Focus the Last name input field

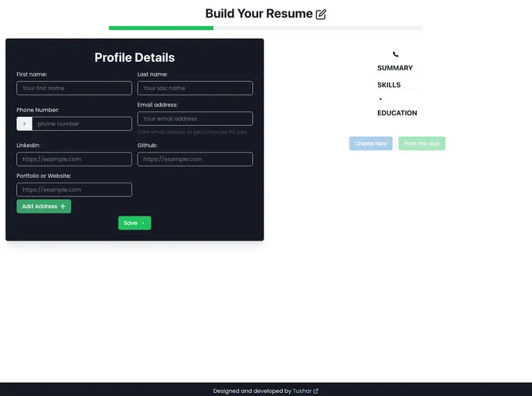(x=195, y=88)
